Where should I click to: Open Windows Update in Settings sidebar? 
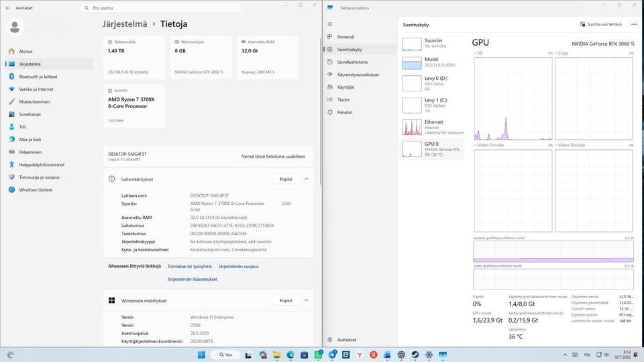point(36,189)
